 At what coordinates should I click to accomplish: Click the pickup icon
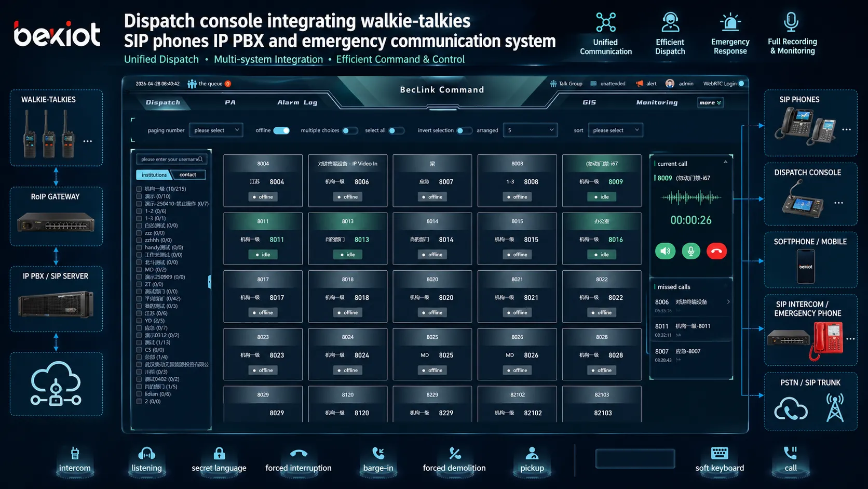[x=532, y=453]
